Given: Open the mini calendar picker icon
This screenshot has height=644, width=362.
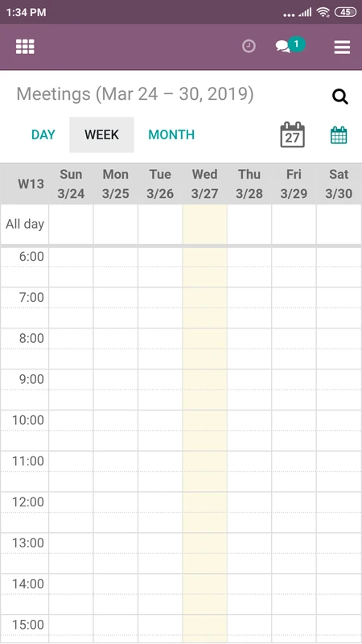Looking at the screenshot, I should point(339,135).
